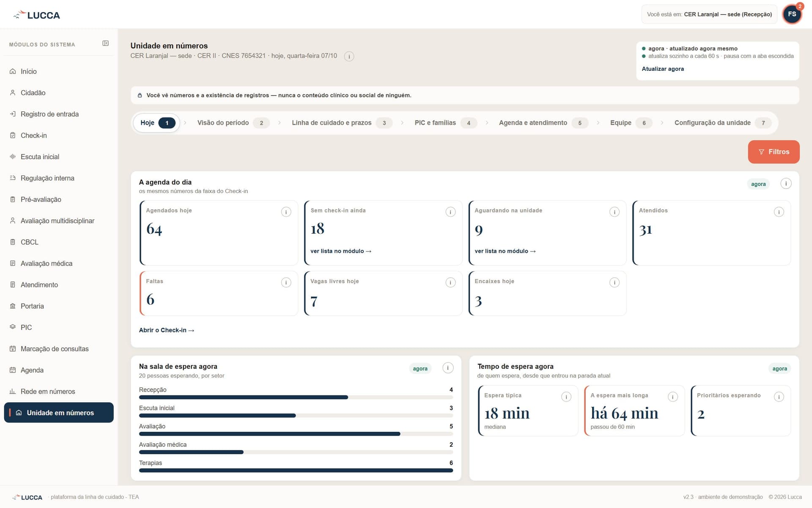Open Rede em números module
This screenshot has width=812, height=508.
59,392
